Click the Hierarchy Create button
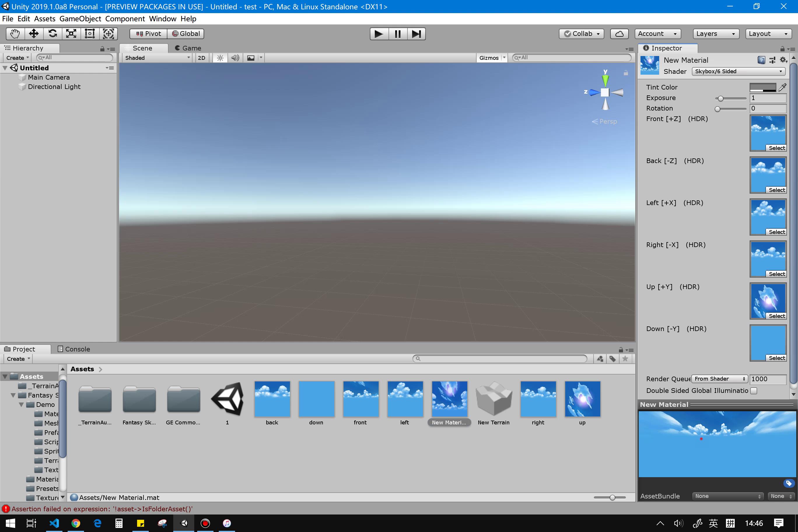Viewport: 798px width, 532px height. pos(17,58)
